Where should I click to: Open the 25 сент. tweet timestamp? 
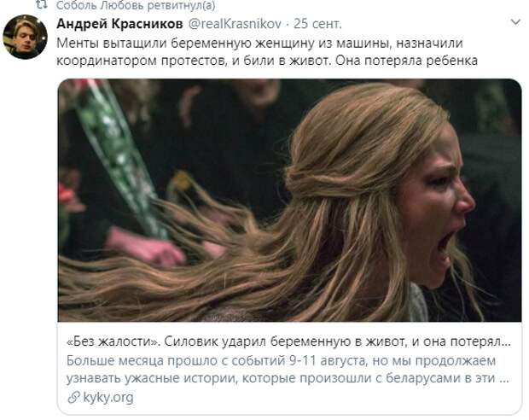(317, 24)
